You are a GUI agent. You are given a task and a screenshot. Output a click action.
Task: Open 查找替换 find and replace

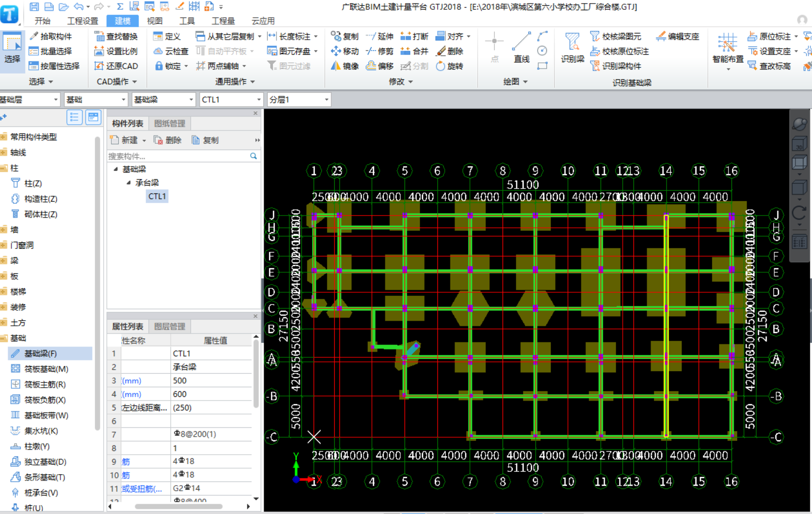click(116, 37)
